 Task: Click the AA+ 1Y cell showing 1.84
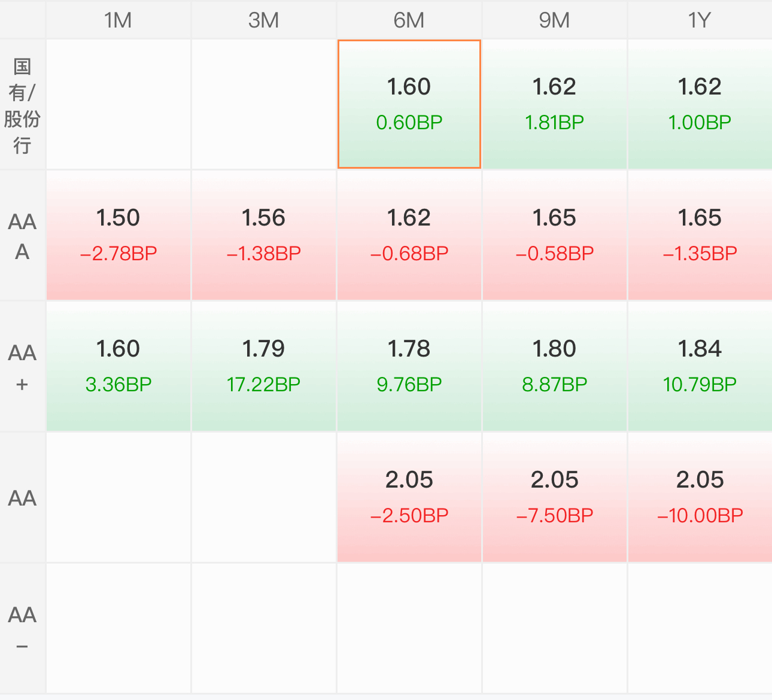tap(700, 367)
